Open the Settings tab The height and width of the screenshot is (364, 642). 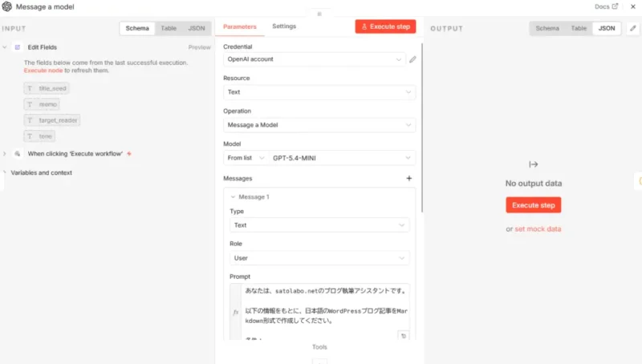click(284, 26)
